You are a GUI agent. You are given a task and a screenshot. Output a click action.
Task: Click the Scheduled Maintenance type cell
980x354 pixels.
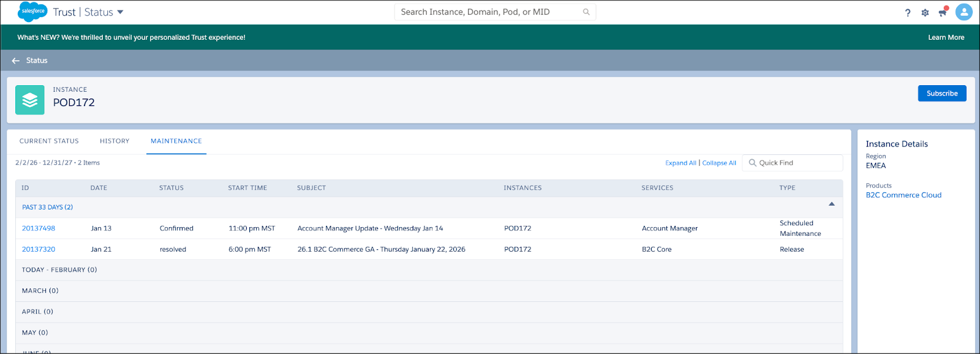coord(800,228)
